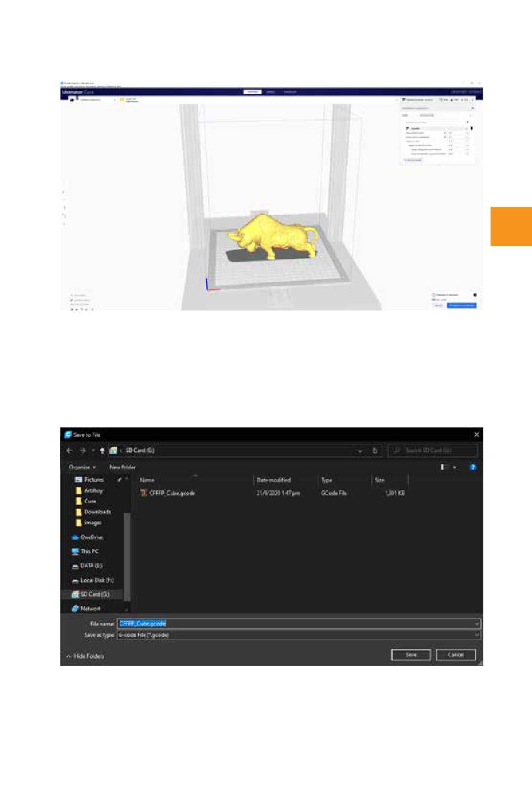Click the blue save button in Cura
Screen dimensions: 532x793
coord(461,305)
